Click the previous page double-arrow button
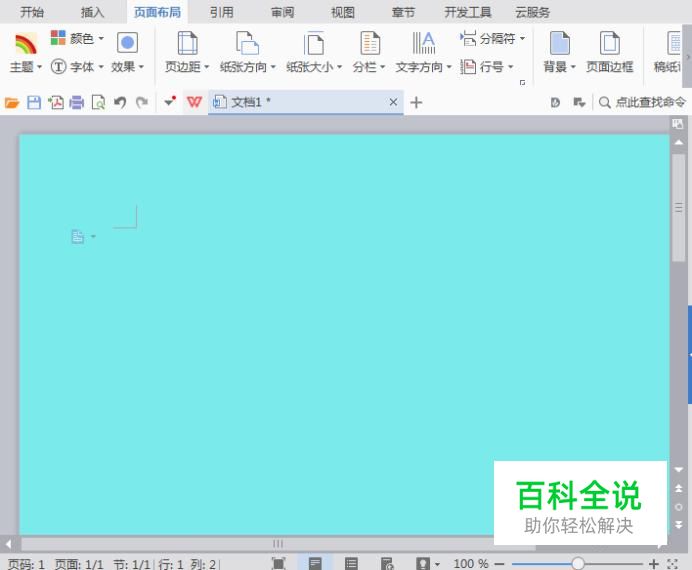 coord(679,488)
